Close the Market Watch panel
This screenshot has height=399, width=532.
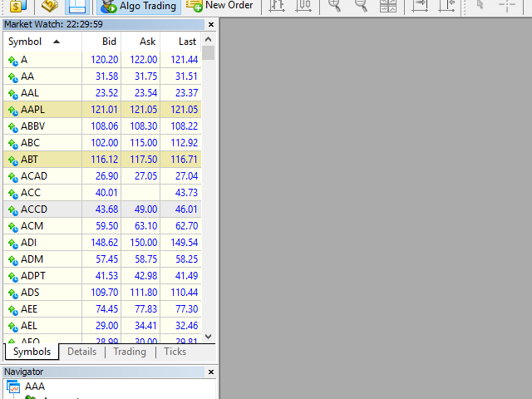210,24
